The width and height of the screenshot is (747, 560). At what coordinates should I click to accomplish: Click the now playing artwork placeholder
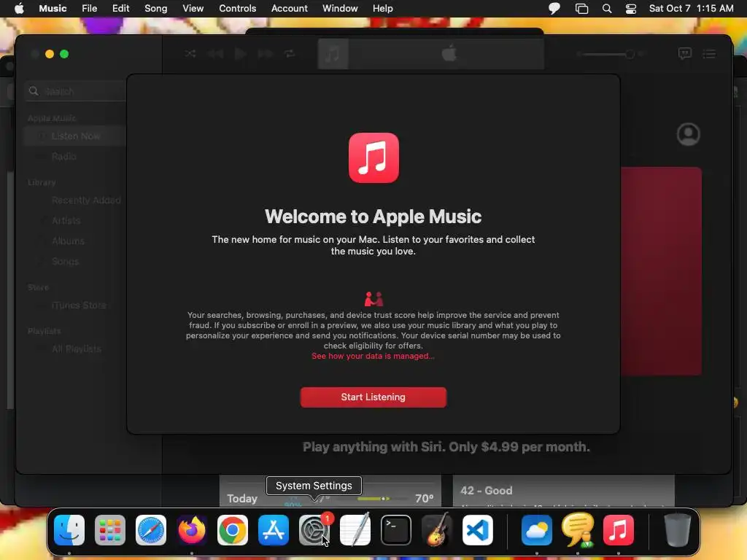[x=333, y=54]
